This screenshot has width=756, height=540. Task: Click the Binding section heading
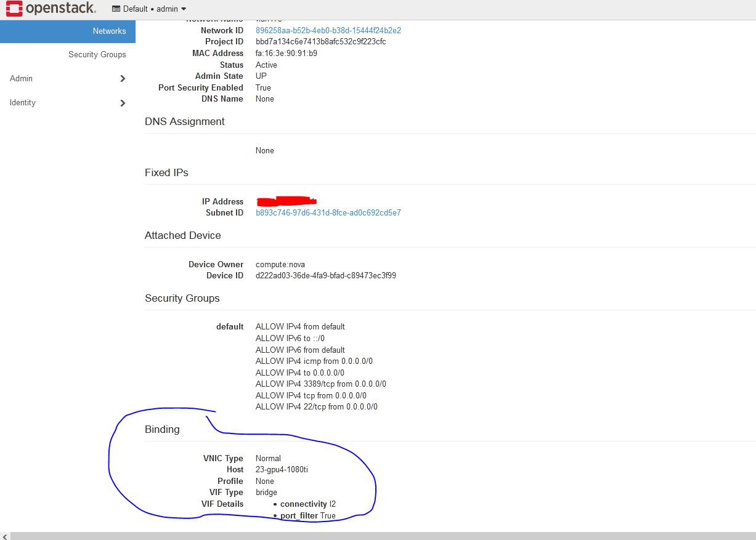[162, 429]
